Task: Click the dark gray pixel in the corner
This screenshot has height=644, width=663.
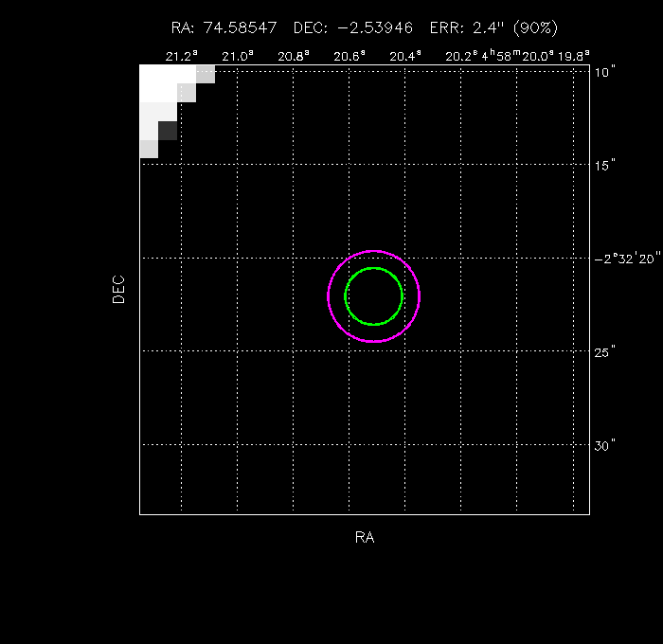Action: coord(168,131)
